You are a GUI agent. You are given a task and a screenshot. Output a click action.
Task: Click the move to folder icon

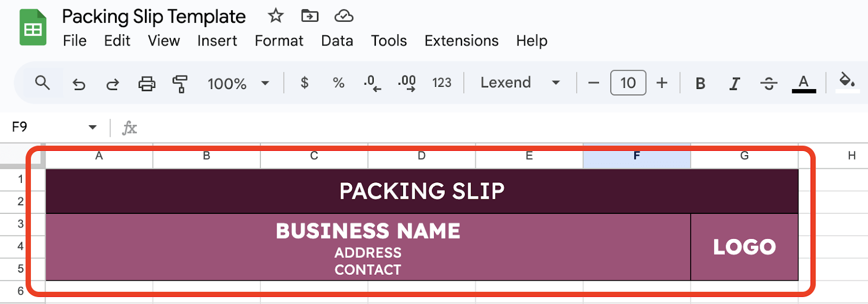310,16
